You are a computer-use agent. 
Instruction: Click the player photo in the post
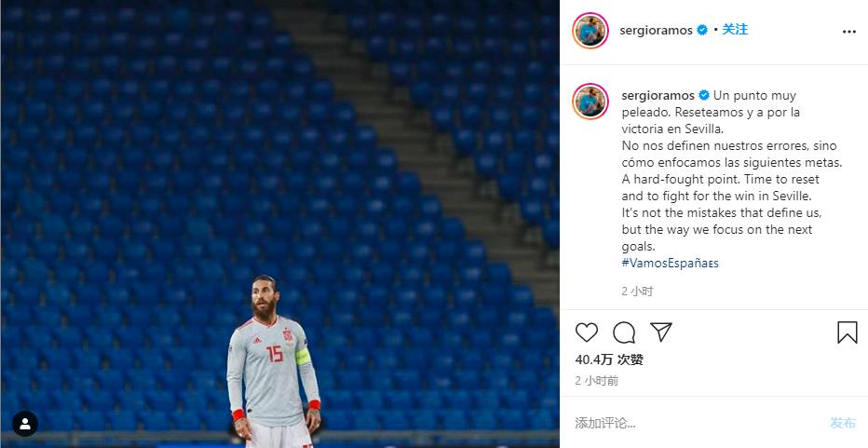coord(280,224)
